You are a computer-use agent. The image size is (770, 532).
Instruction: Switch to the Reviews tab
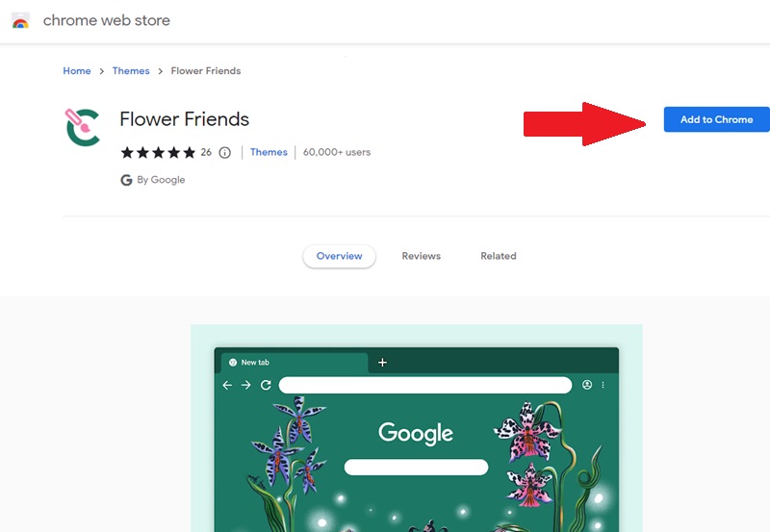(x=421, y=256)
